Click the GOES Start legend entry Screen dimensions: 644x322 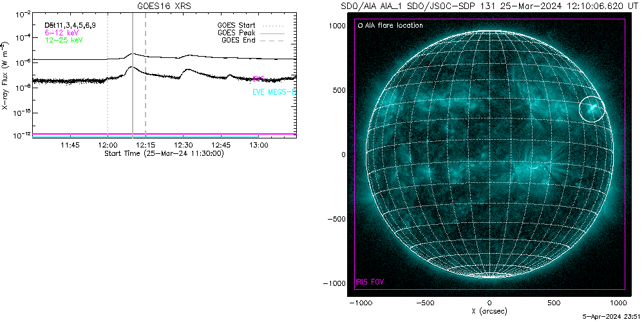pos(251,26)
